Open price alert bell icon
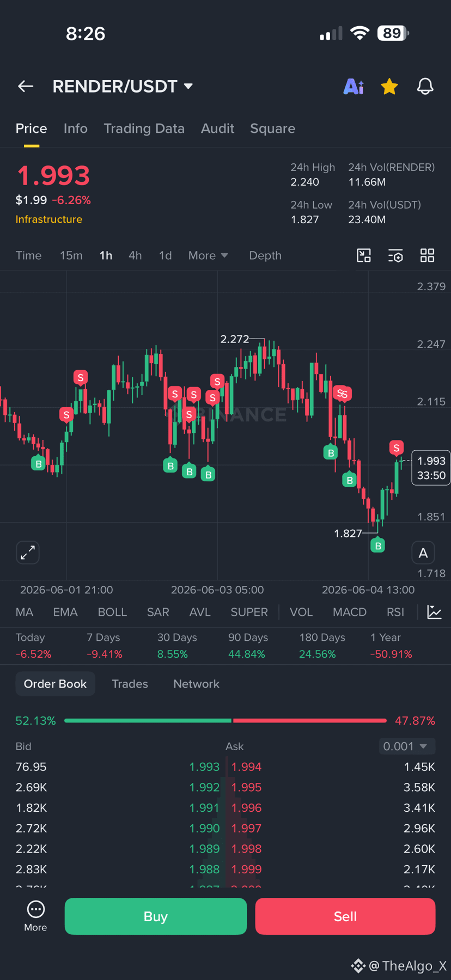Viewport: 451px width, 980px height. coord(425,86)
